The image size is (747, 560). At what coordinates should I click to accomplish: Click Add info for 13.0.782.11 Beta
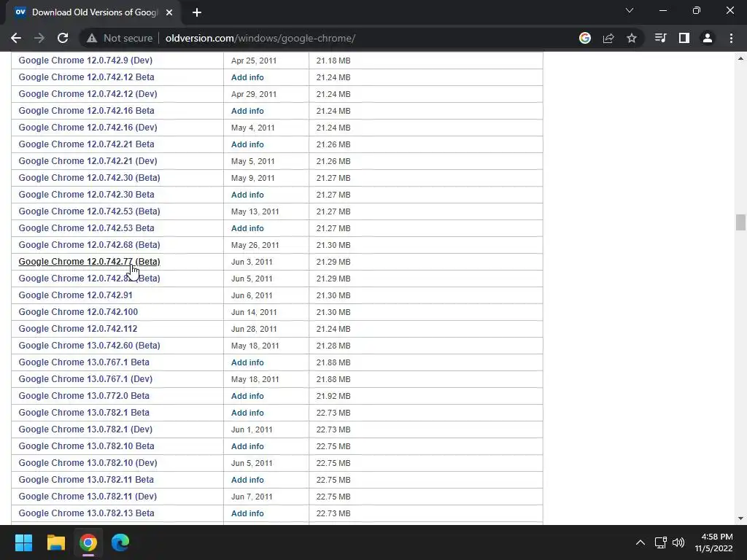[x=247, y=480]
